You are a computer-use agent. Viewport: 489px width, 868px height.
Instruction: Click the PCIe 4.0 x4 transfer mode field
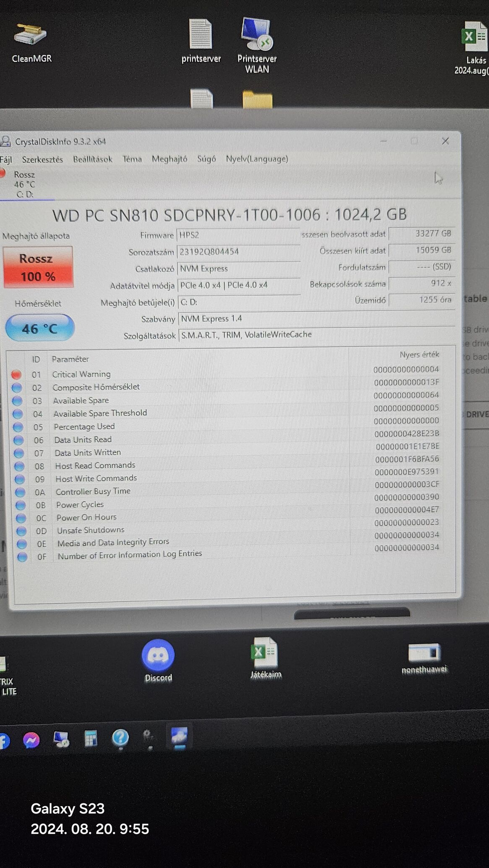[239, 285]
